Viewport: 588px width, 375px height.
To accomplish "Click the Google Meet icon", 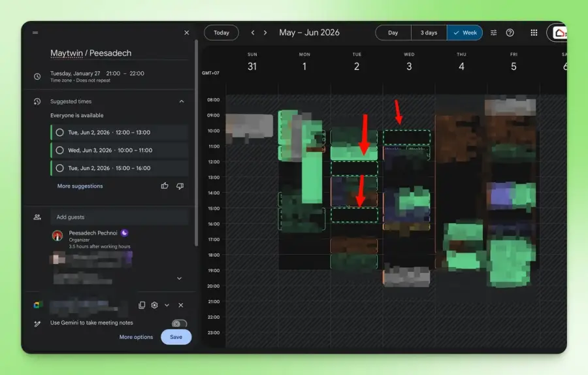I will [x=37, y=305].
